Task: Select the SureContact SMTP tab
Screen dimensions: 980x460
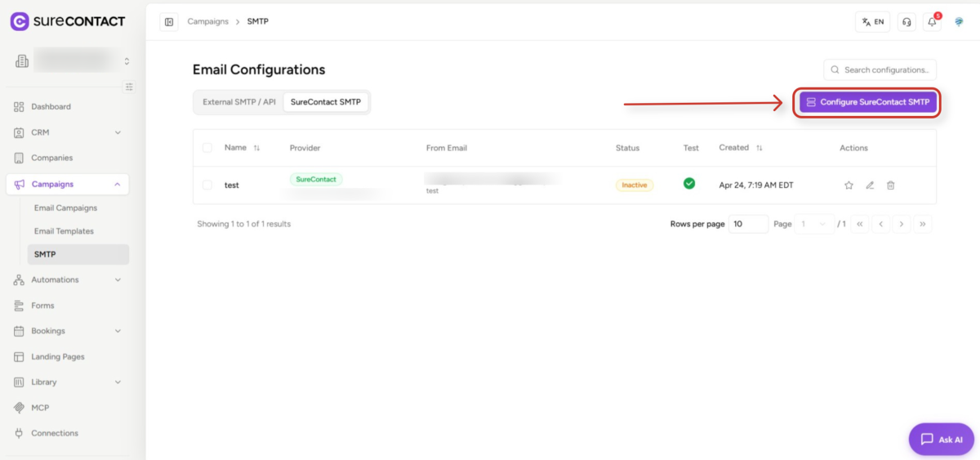Action: 326,102
